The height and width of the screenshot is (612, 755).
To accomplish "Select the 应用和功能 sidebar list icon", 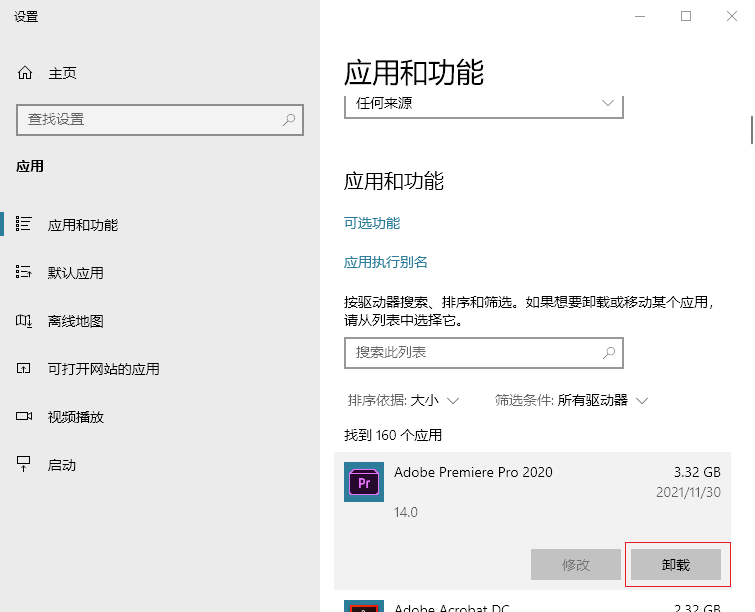I will coord(23,224).
